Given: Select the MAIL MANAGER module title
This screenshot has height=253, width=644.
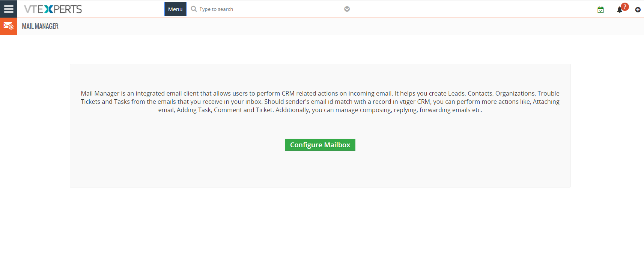Looking at the screenshot, I should point(40,26).
